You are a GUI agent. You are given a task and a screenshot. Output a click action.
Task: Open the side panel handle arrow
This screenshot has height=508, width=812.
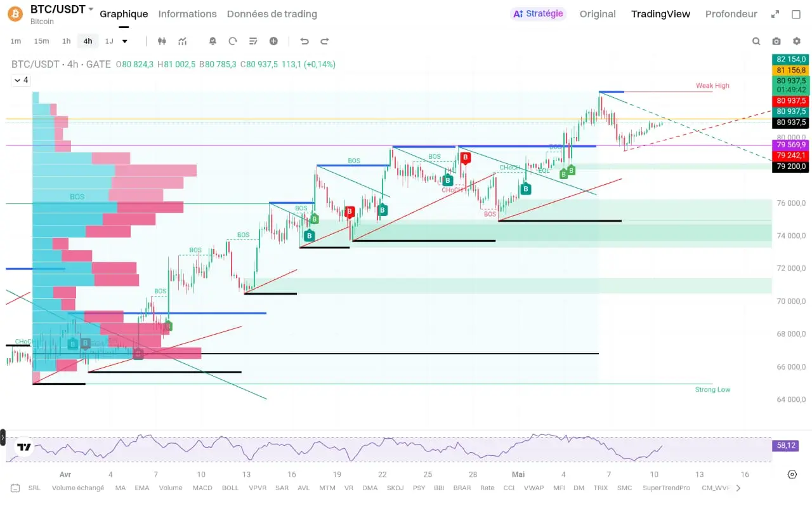click(3, 438)
